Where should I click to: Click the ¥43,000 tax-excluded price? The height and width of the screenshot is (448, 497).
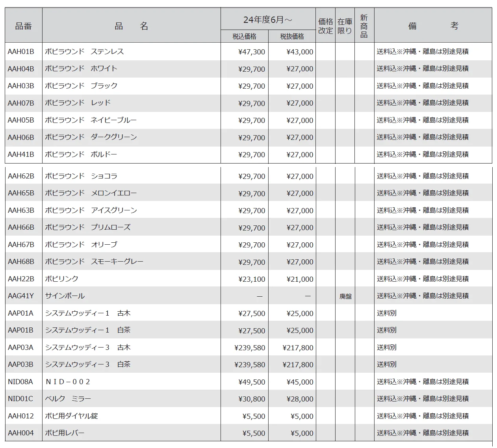pos(300,52)
